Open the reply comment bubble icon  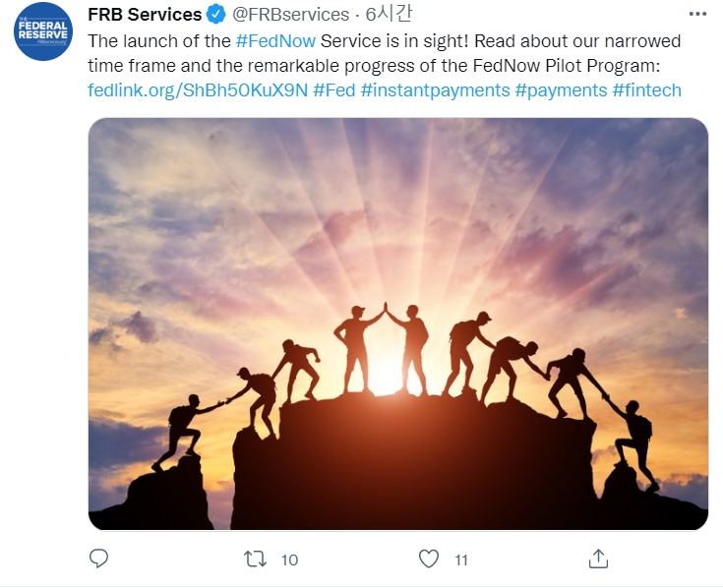click(x=98, y=559)
